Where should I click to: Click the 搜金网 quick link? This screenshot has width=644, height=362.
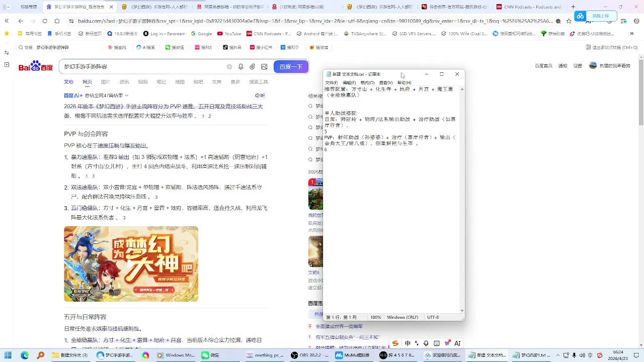tap(117, 47)
